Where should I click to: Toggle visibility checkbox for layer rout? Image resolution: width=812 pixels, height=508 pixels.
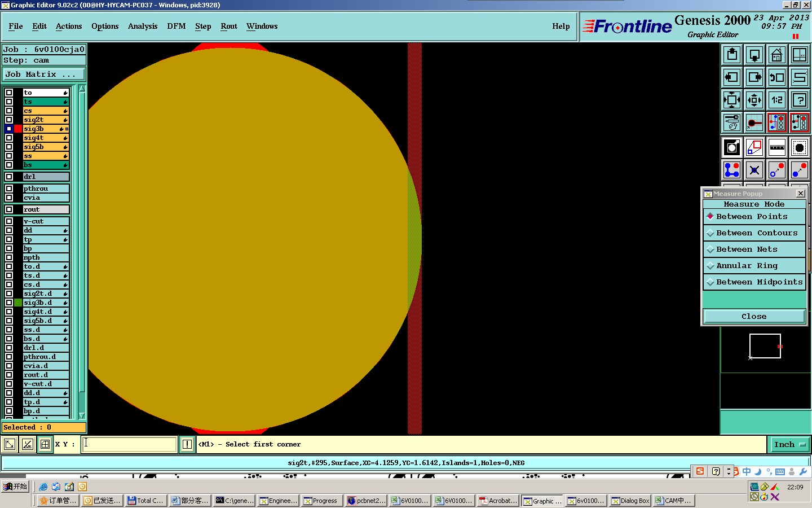[9, 209]
